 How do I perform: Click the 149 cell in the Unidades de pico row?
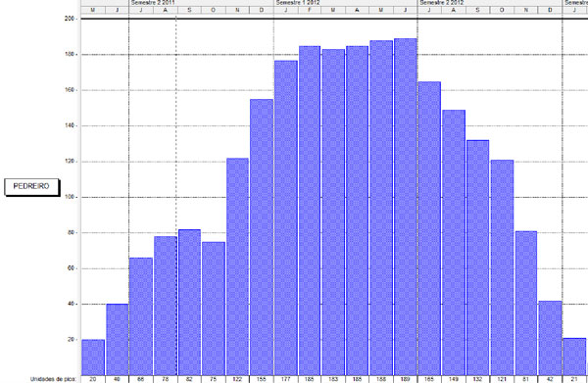(454, 379)
